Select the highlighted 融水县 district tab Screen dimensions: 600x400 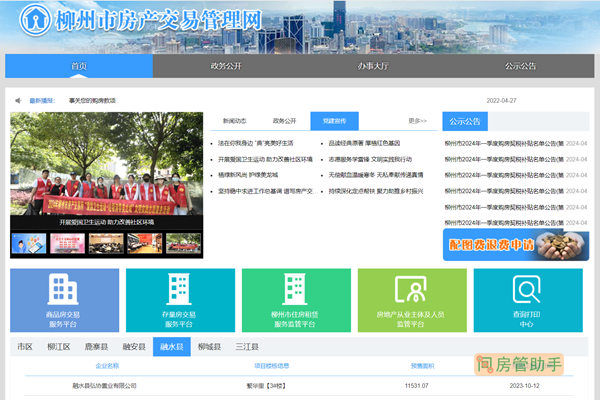pos(172,347)
